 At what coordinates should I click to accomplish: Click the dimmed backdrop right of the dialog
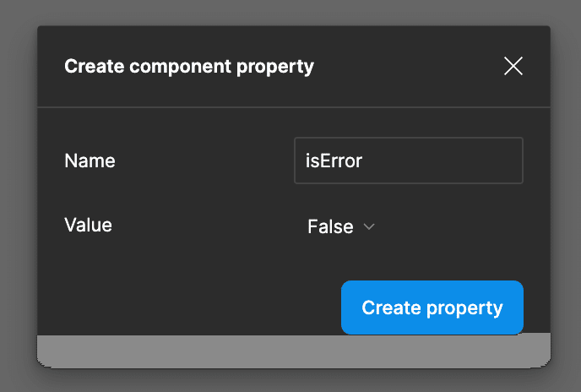click(566, 196)
